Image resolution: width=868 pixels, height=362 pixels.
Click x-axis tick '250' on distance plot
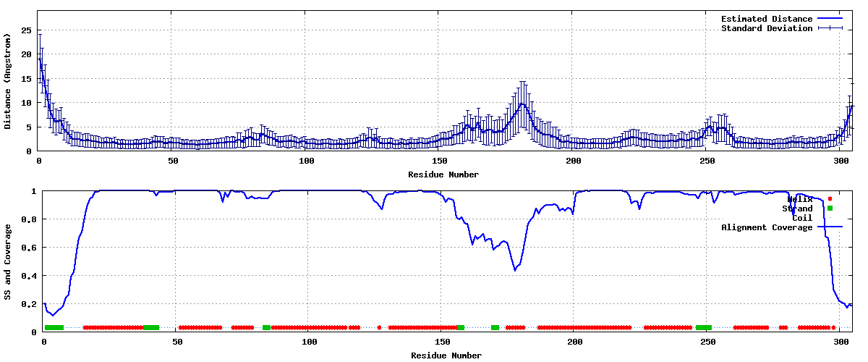pos(707,161)
